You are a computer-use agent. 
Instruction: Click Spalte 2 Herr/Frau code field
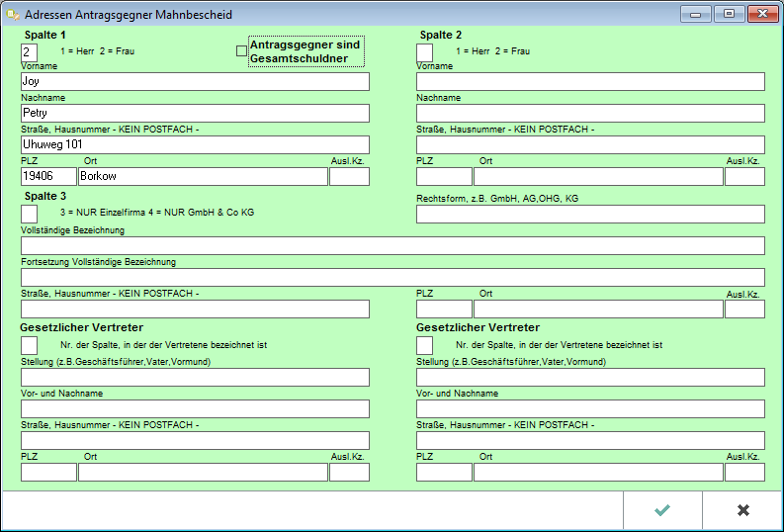(424, 52)
